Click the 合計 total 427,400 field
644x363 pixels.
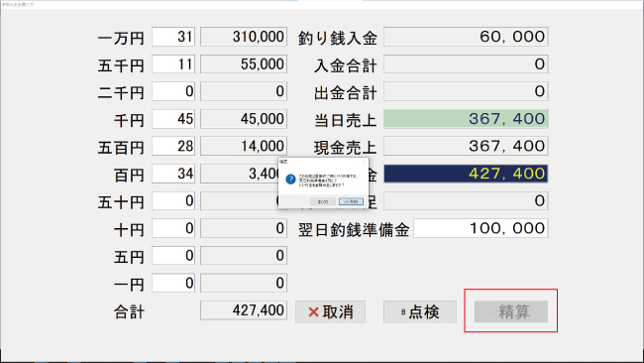pos(244,310)
